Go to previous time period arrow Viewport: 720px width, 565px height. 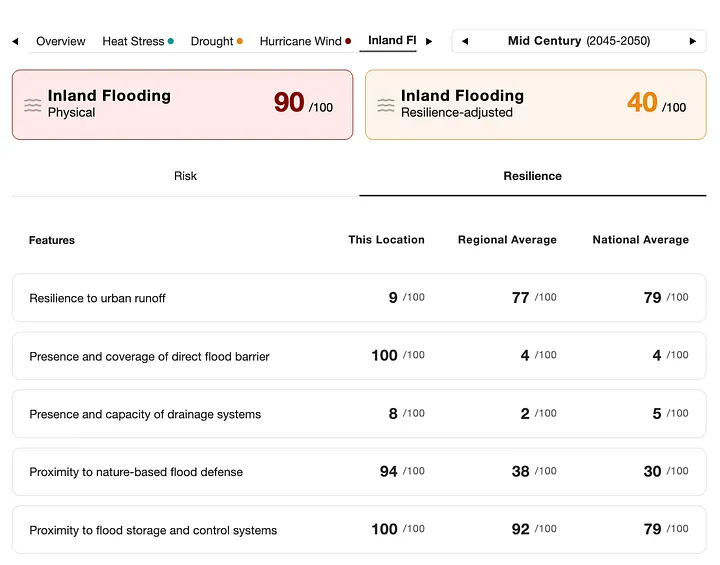click(465, 41)
